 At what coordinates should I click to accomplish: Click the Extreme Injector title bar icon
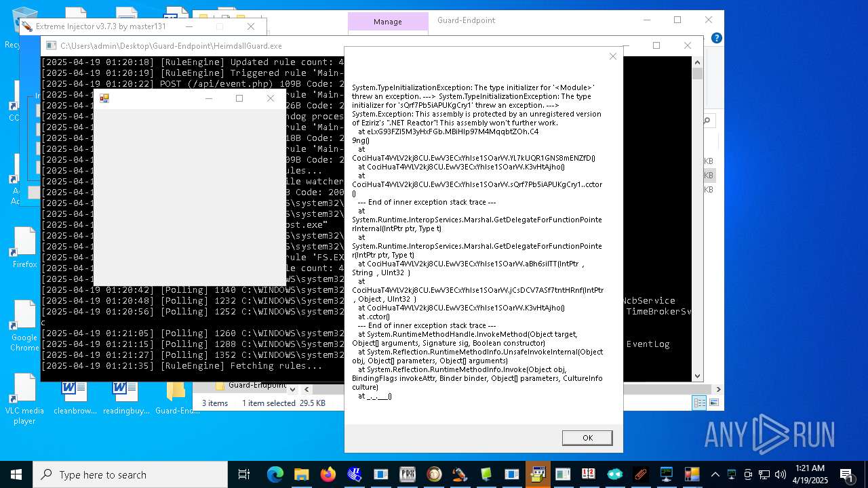coord(27,26)
